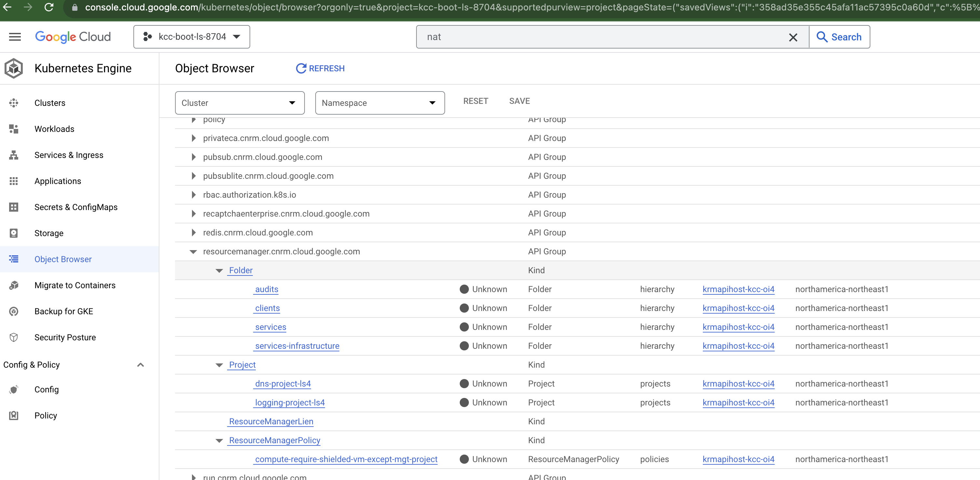Select Policy in the Config & Policy section

[46, 415]
